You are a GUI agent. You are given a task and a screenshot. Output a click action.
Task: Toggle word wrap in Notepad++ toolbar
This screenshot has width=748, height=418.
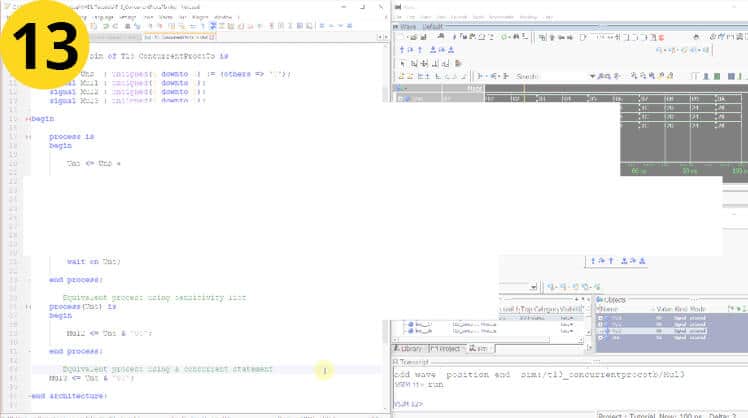193,26
